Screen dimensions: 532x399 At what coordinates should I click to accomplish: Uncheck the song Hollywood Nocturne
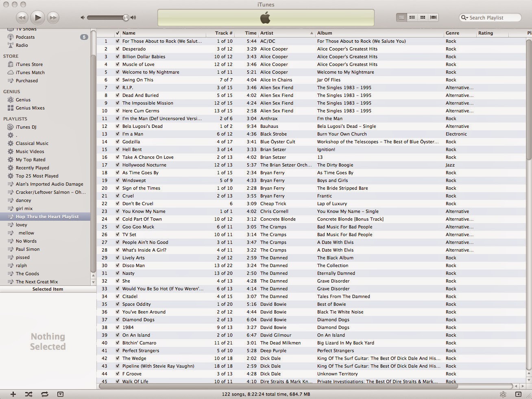coord(118,165)
